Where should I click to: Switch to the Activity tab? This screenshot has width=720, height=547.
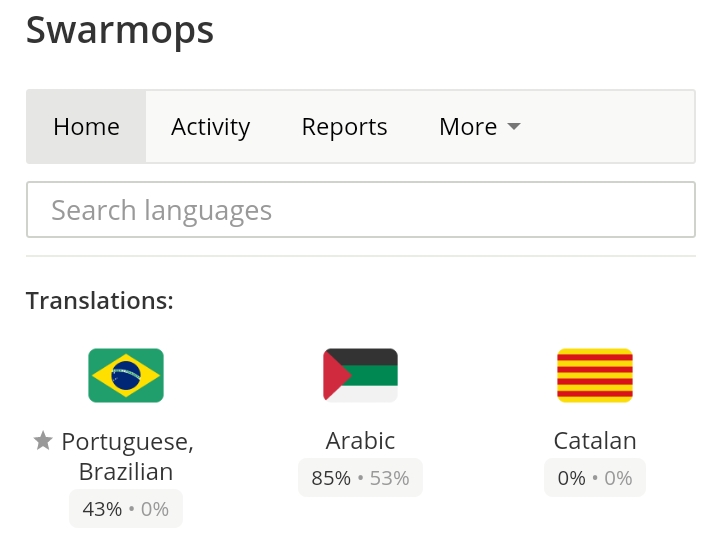pyautogui.click(x=210, y=127)
